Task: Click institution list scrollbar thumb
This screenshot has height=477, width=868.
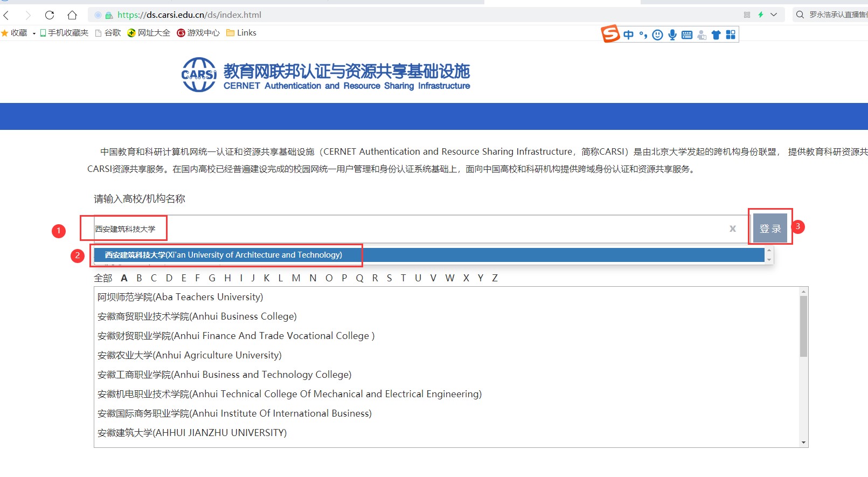Action: [x=803, y=326]
